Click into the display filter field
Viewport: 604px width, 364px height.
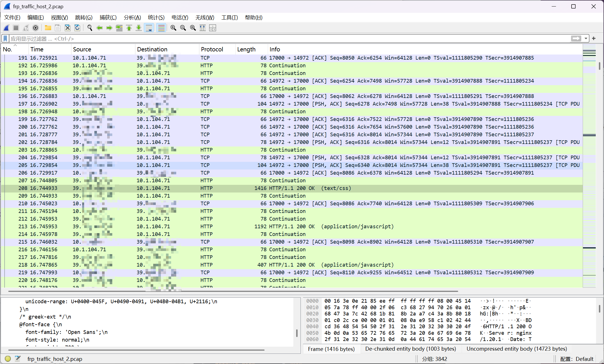290,38
